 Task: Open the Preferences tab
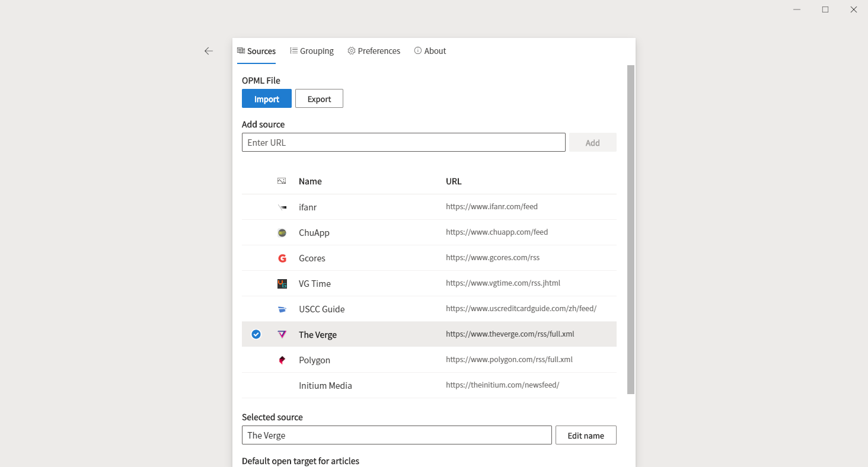point(374,51)
